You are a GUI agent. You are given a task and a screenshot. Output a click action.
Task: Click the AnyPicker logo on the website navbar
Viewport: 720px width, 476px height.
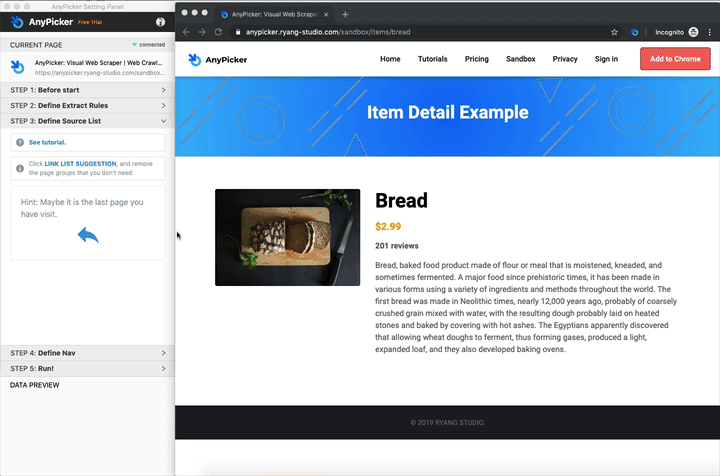click(218, 60)
